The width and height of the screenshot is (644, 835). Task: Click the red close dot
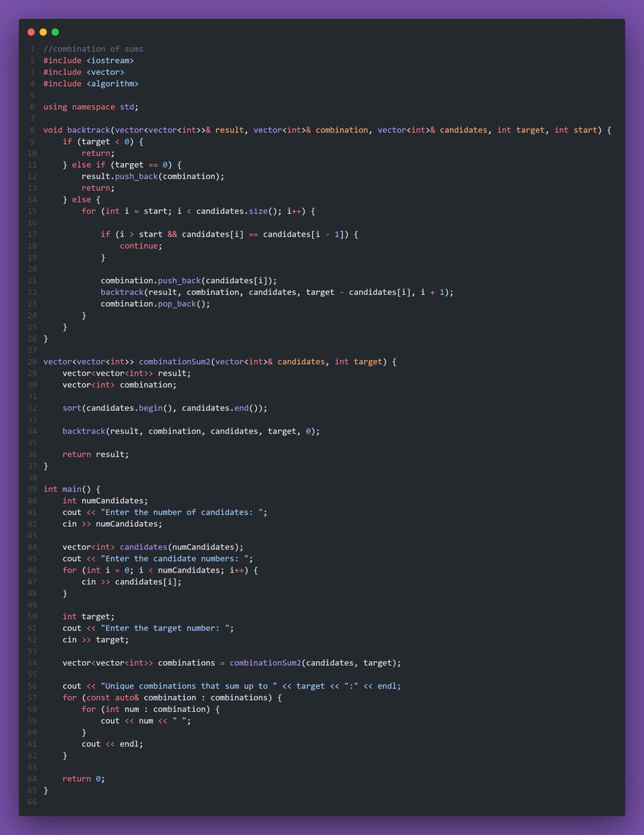31,32
